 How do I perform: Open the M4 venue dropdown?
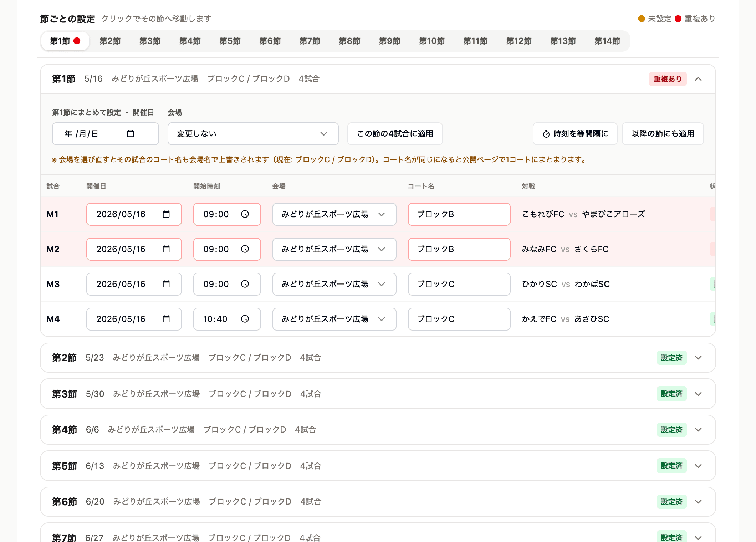[334, 319]
